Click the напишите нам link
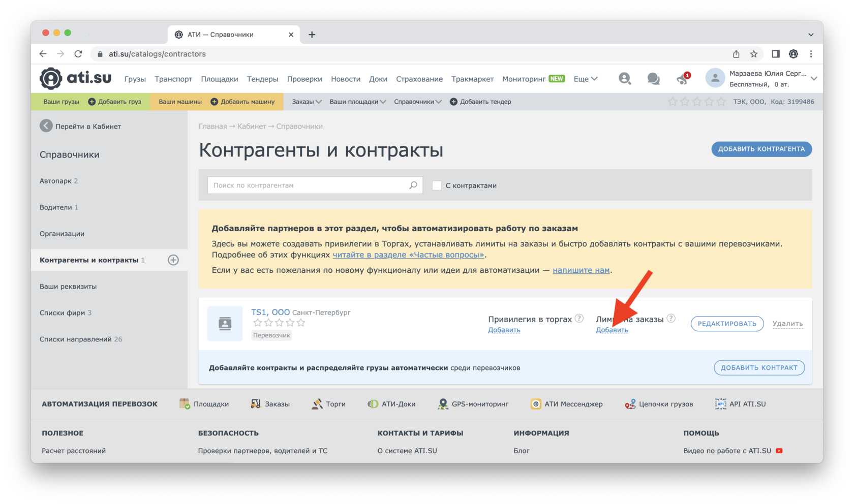This screenshot has height=504, width=854. tap(581, 270)
